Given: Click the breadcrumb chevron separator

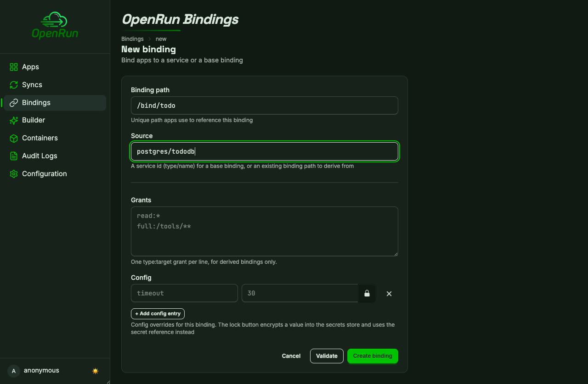Looking at the screenshot, I should (149, 39).
